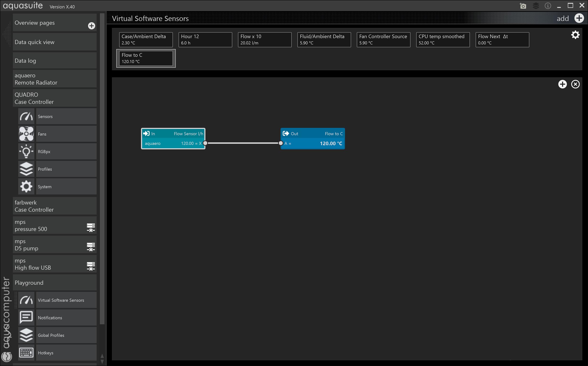
Task: Open Data quick view
Action: pos(55,42)
